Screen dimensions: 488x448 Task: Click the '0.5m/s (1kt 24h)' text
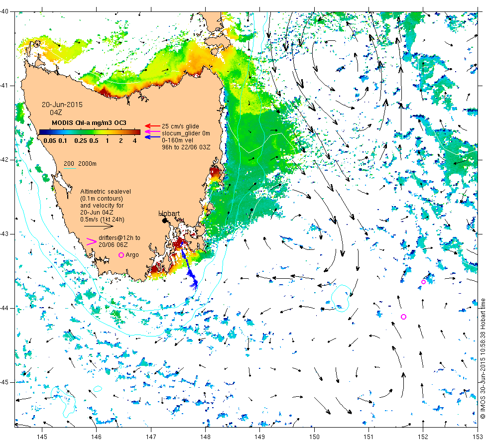tap(102, 220)
